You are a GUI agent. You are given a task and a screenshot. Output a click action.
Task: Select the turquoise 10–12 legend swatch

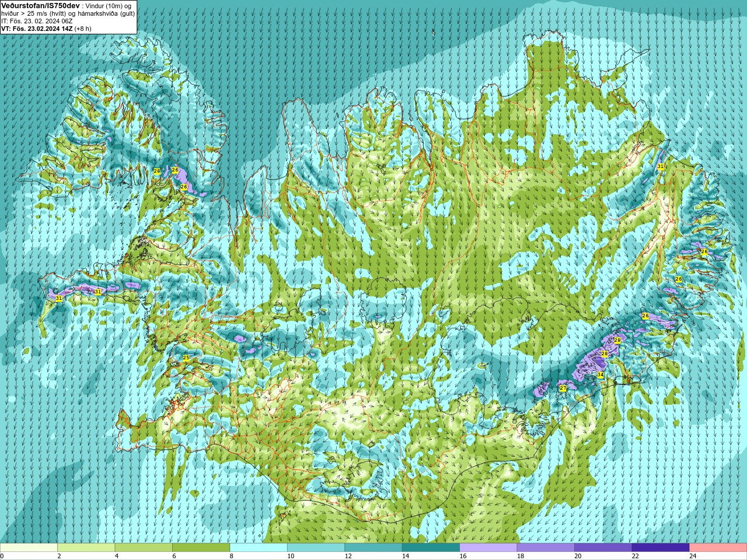(316, 548)
